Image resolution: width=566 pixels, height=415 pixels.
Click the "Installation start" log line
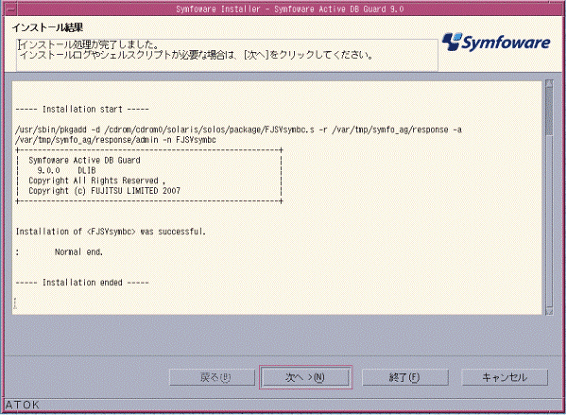coord(82,109)
